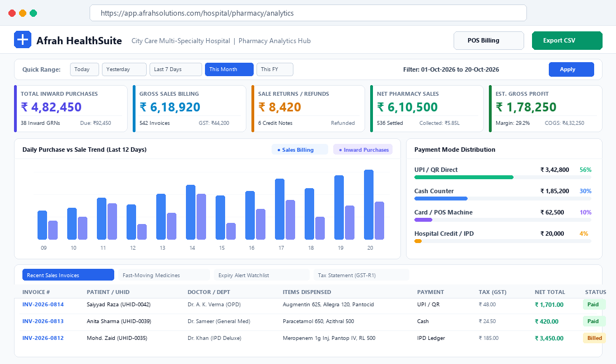Image resolution: width=616 pixels, height=364 pixels.
Task: Click the Sale Returns amount ₹ 8,420
Action: [x=279, y=107]
